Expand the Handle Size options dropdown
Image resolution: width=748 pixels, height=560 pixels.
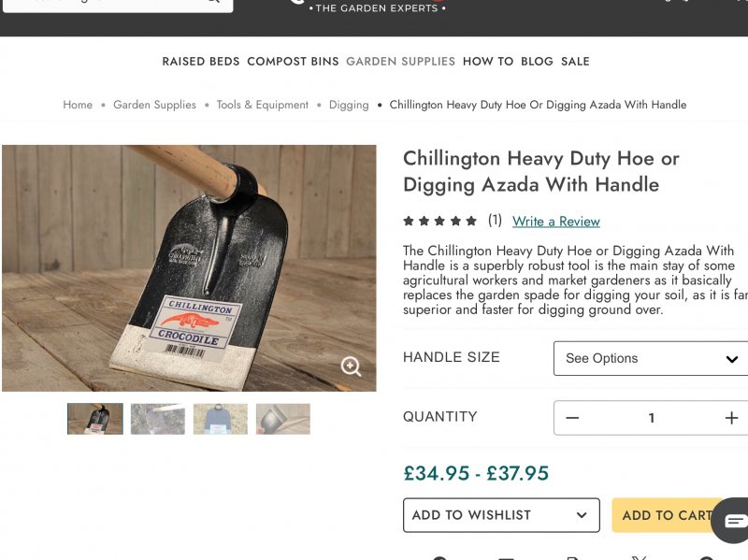pyautogui.click(x=651, y=358)
